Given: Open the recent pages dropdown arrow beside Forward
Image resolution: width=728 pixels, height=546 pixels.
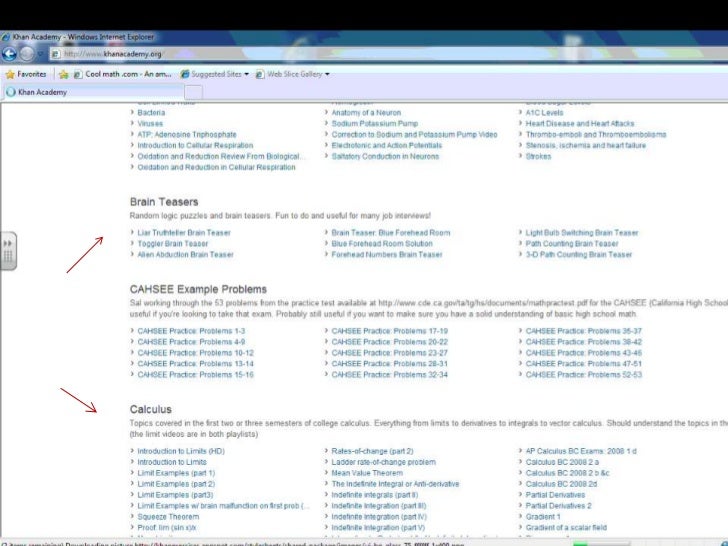Looking at the screenshot, I should 40,54.
